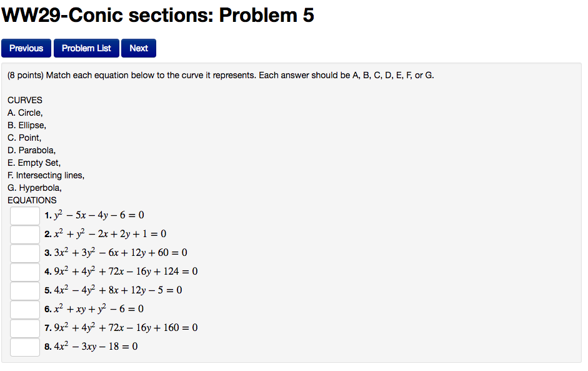Click the CURVES heading
The height and width of the screenshot is (371, 588).
pos(24,100)
